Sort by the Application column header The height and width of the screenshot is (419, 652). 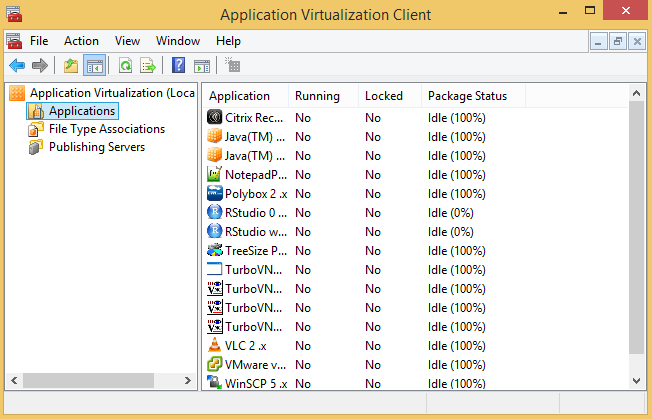click(245, 96)
